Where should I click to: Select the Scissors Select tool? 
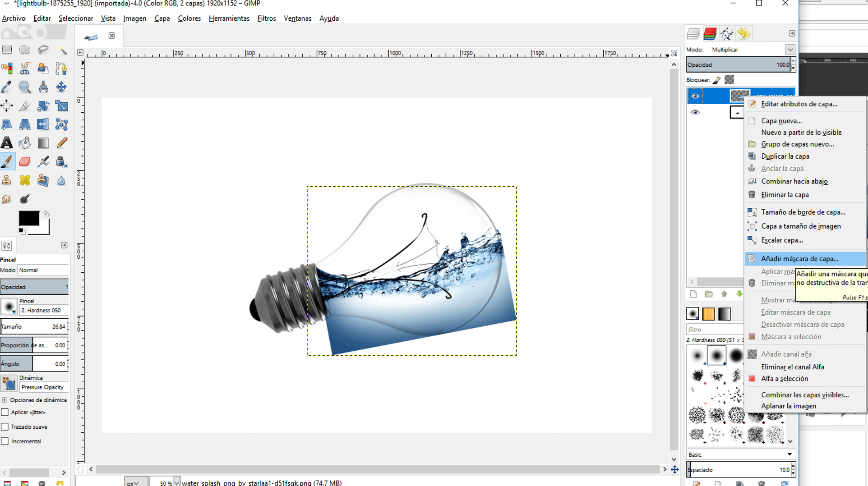25,68
